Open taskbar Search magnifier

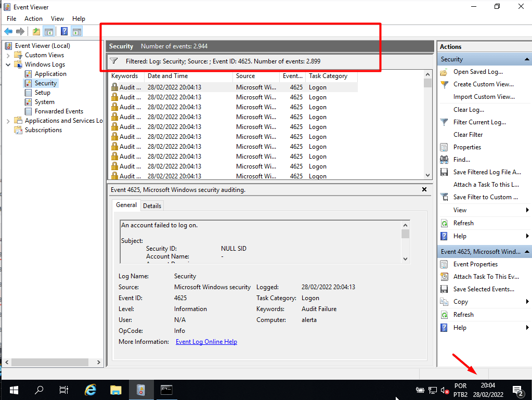pos(39,390)
